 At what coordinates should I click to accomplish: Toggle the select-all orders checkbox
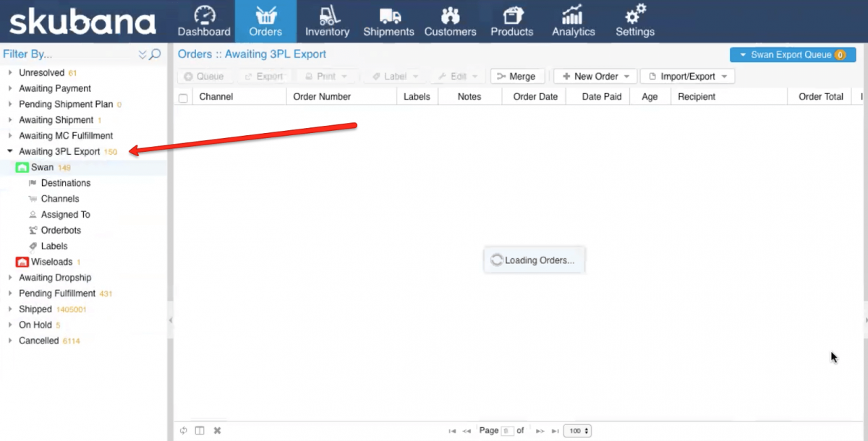183,98
